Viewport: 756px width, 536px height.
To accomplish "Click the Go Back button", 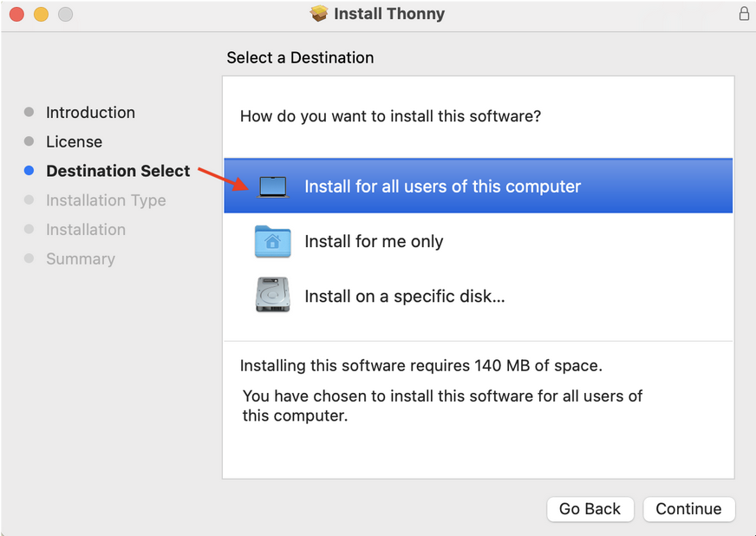I will pos(590,509).
